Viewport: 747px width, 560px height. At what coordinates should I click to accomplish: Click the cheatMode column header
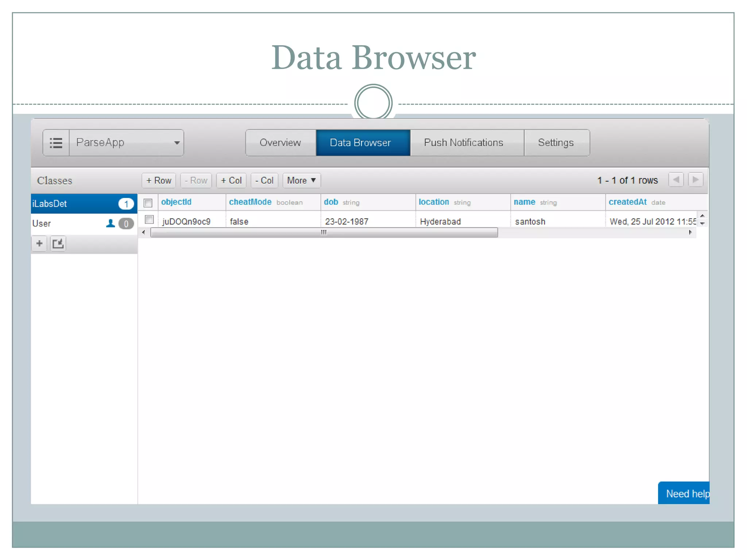click(273, 202)
